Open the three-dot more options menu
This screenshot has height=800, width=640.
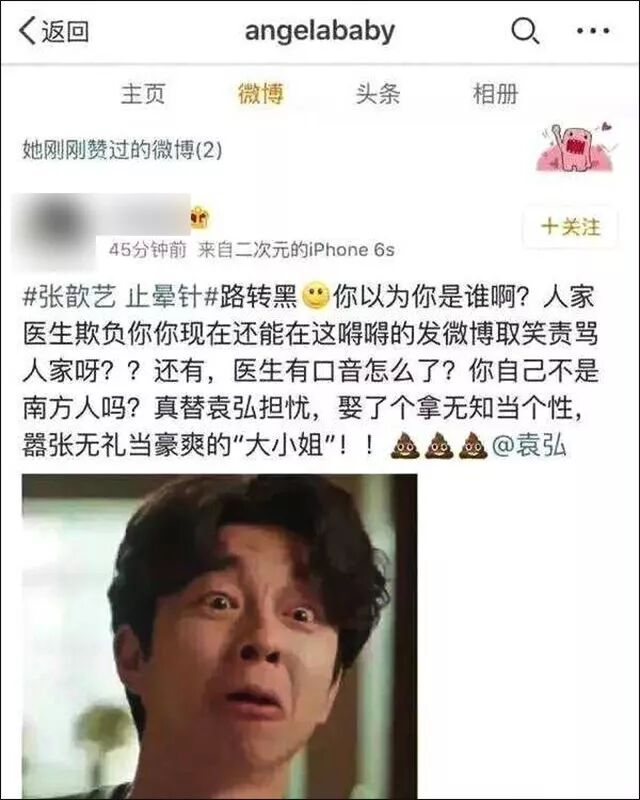pyautogui.click(x=593, y=31)
